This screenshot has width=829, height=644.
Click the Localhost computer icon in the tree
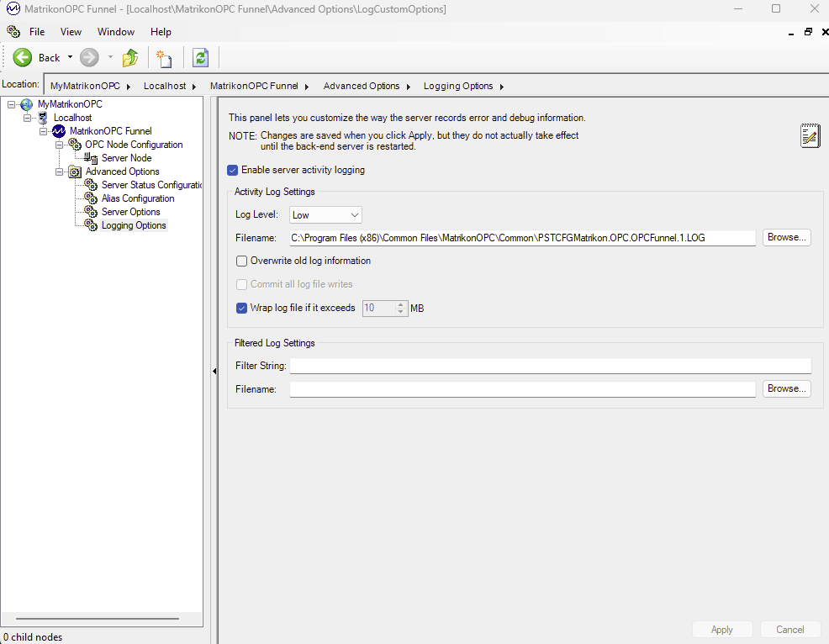tap(43, 118)
